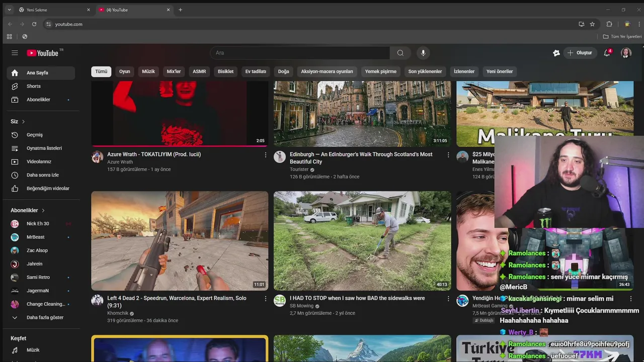Select the Ev tadilatı filter chip
Screen dimensions: 644x362
pos(256,71)
